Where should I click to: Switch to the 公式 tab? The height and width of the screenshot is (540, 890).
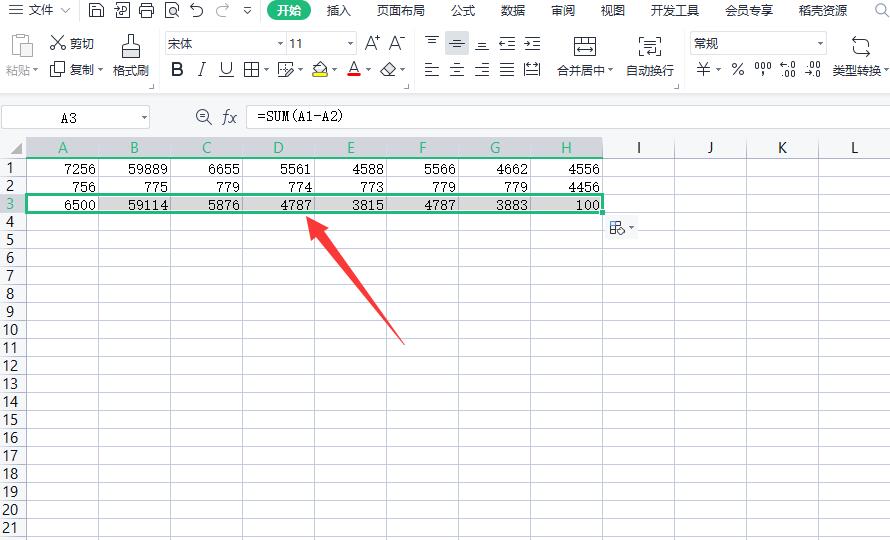463,10
